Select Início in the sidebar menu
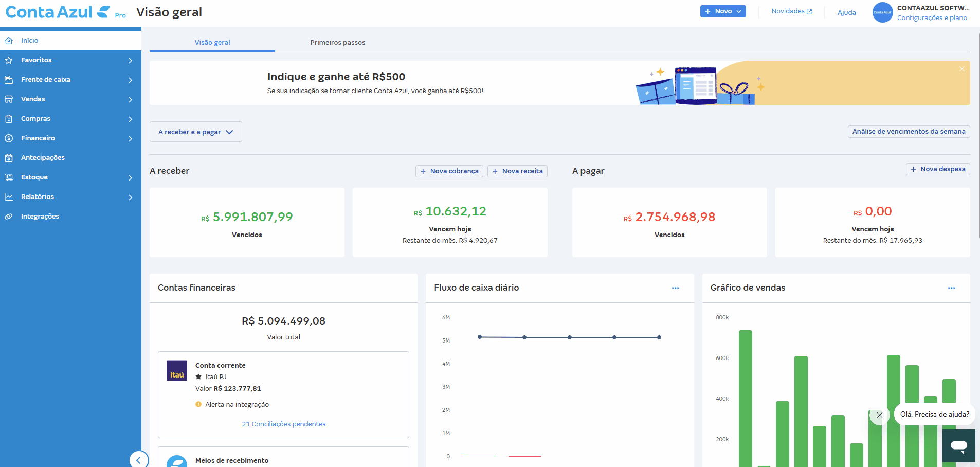 click(x=70, y=41)
